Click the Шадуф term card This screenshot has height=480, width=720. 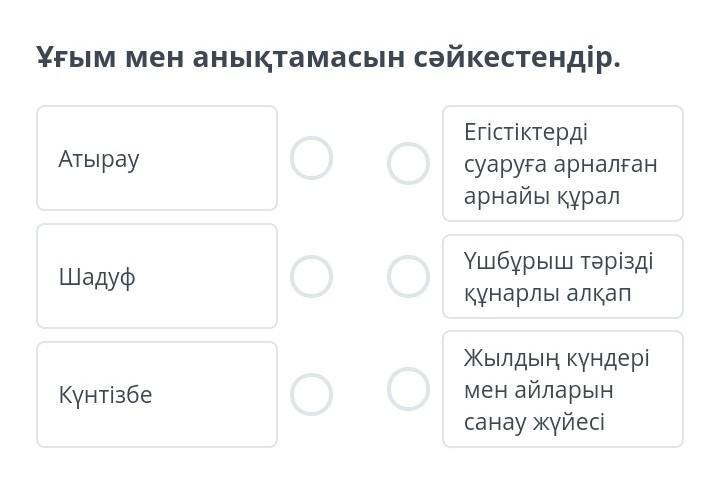(157, 277)
